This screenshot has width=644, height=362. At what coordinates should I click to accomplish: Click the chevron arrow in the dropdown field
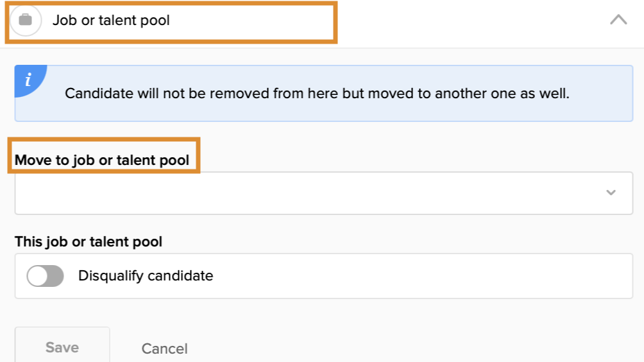coord(611,193)
